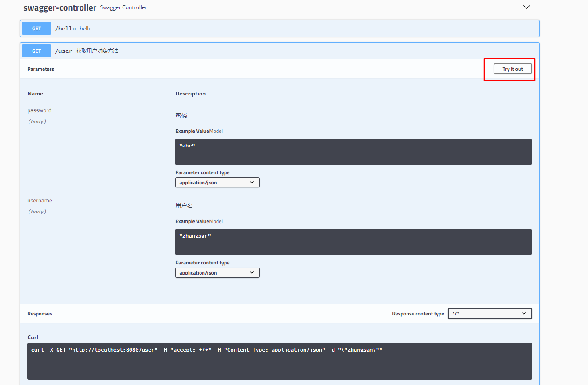
Task: Click the "abc" example value box
Action: pos(353,152)
